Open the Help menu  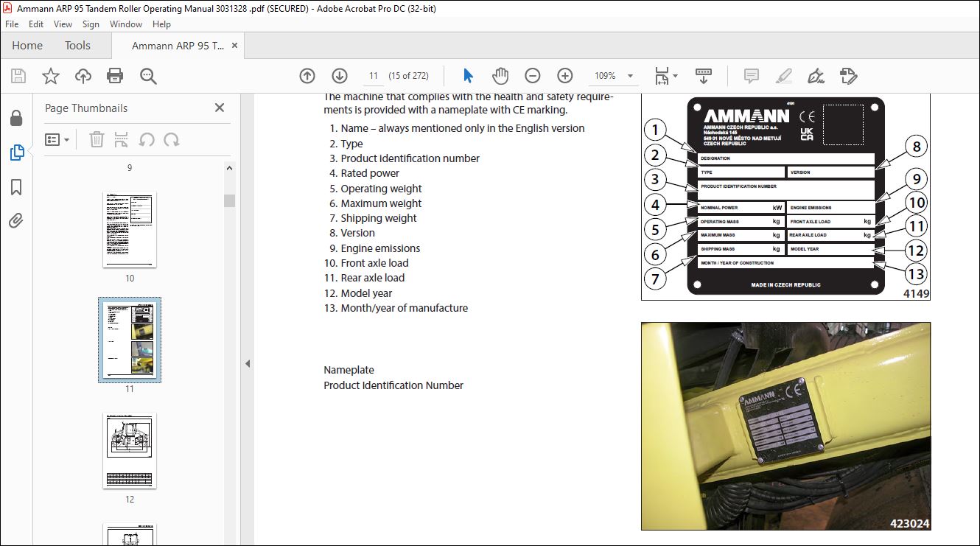(x=161, y=24)
